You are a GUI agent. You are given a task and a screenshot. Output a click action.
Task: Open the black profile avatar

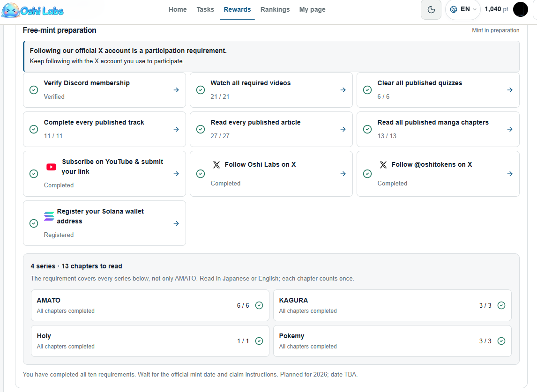coord(520,9)
